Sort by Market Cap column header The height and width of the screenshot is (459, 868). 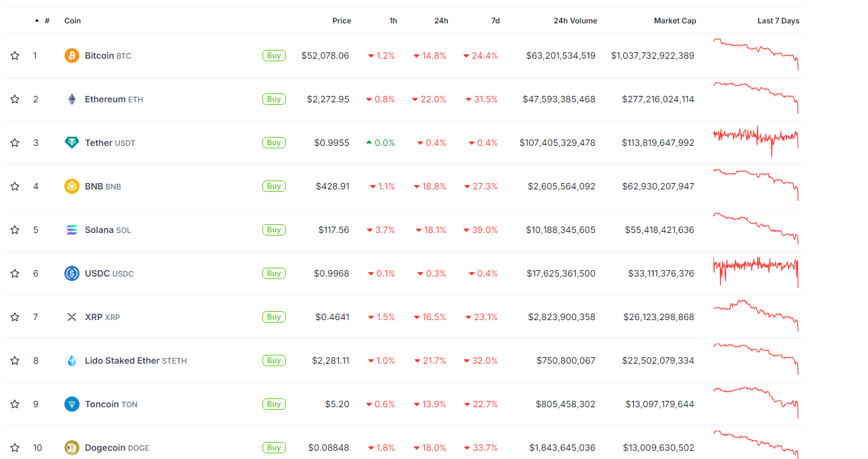[x=675, y=21]
